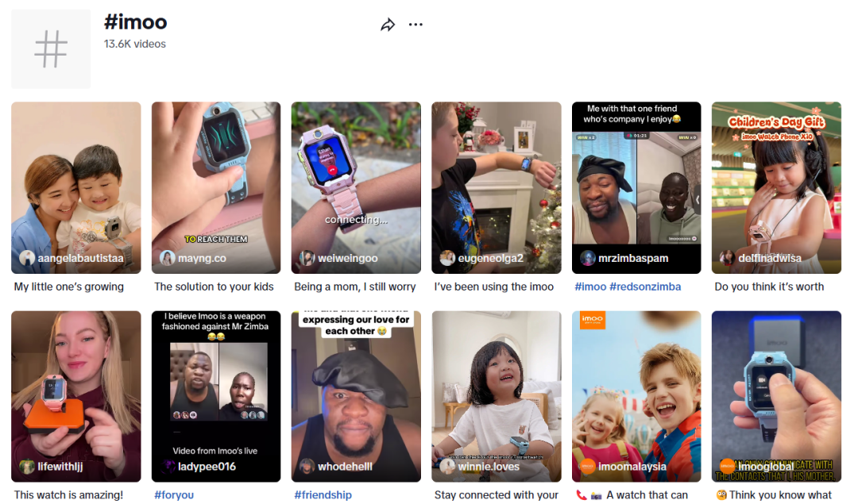The height and width of the screenshot is (504, 858).
Task: Open the #imoo #redsonzimba hashtag link
Action: click(x=628, y=287)
